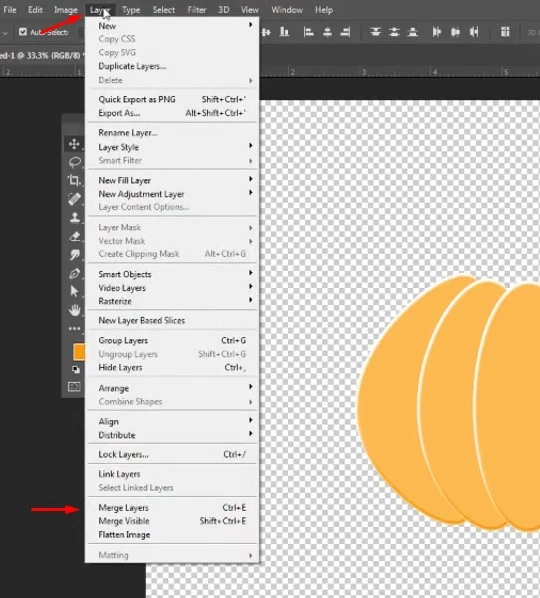Open the Window menu
The width and height of the screenshot is (540, 598).
pos(287,10)
